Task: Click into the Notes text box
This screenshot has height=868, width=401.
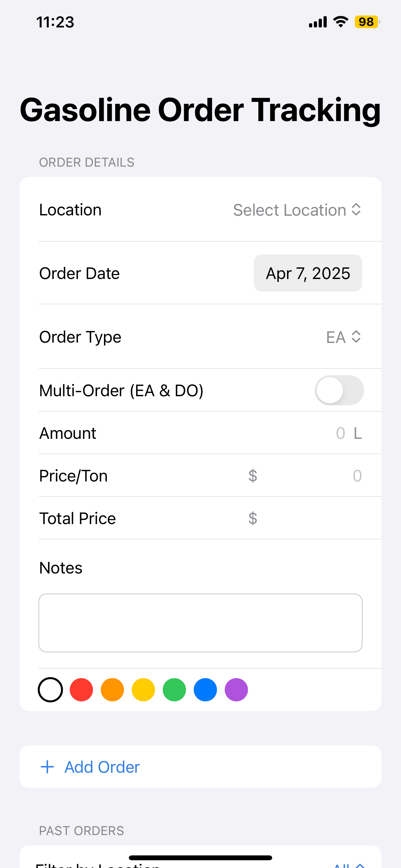Action: click(x=200, y=623)
